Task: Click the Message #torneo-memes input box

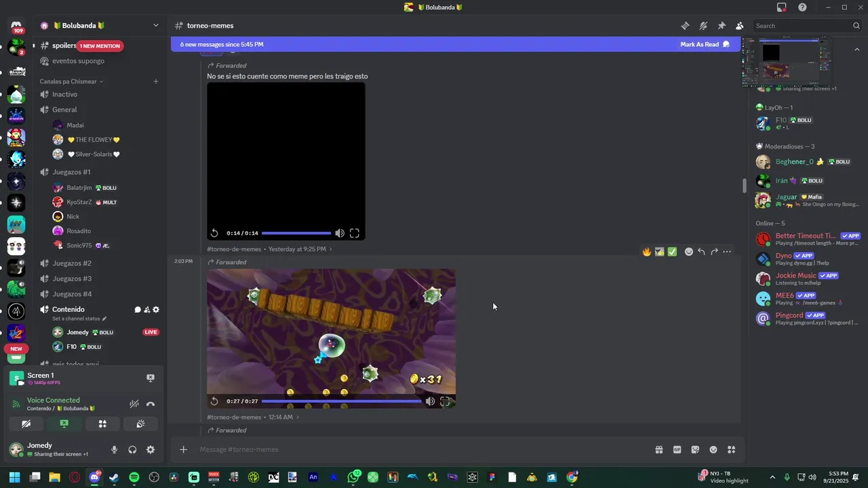Action: [x=420, y=449]
